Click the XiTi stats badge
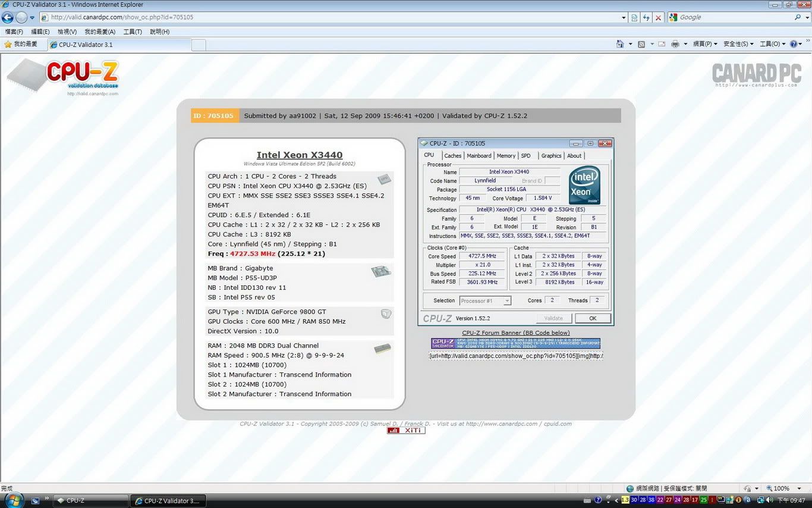Image resolution: width=812 pixels, height=508 pixels. point(406,430)
